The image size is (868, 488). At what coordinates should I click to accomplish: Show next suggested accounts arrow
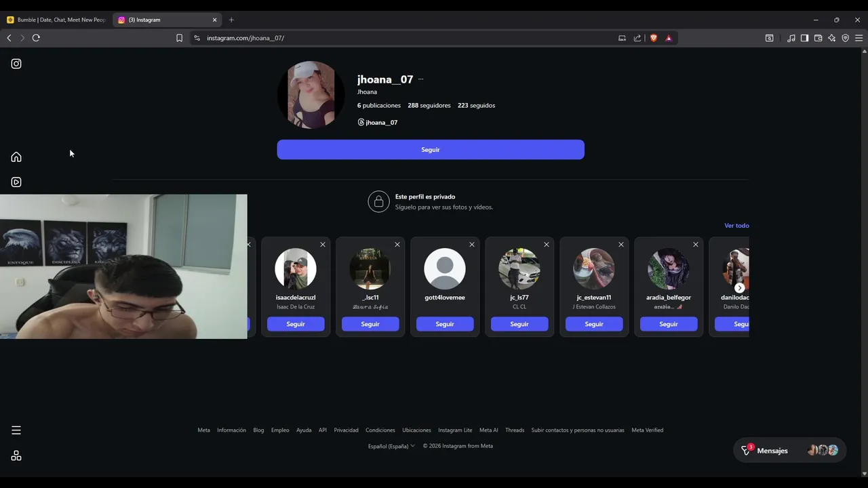[740, 288]
